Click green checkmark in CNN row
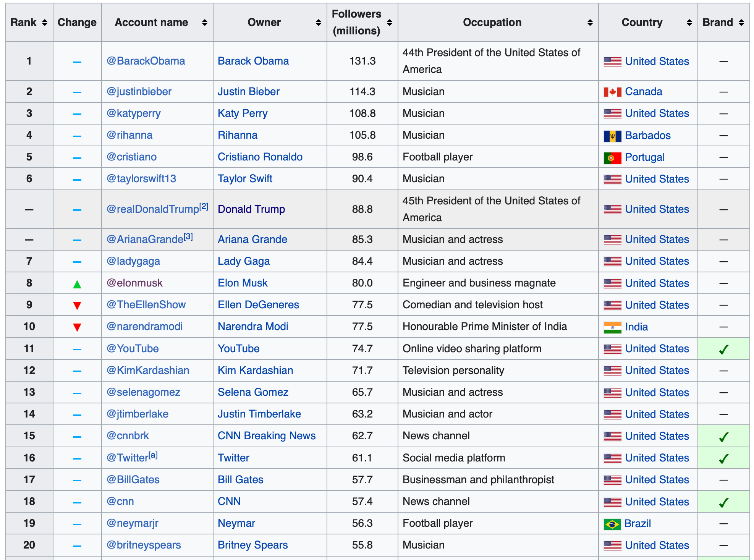Image resolution: width=754 pixels, height=560 pixels. click(724, 502)
